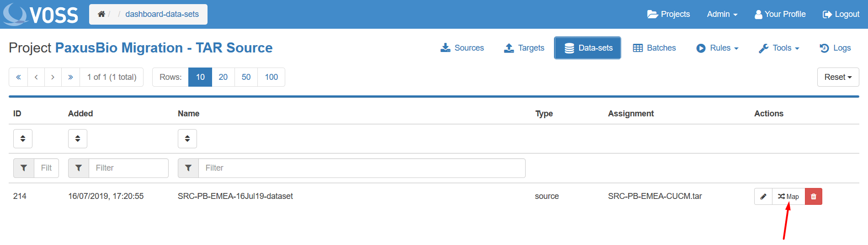Screen dimensions: 868x245
Task: Expand the Rules dropdown
Action: point(717,48)
